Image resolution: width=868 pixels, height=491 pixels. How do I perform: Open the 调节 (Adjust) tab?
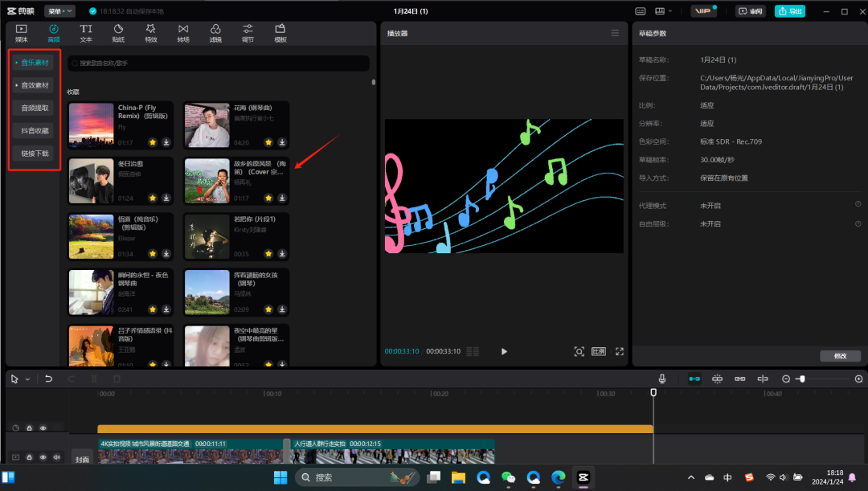tap(248, 33)
